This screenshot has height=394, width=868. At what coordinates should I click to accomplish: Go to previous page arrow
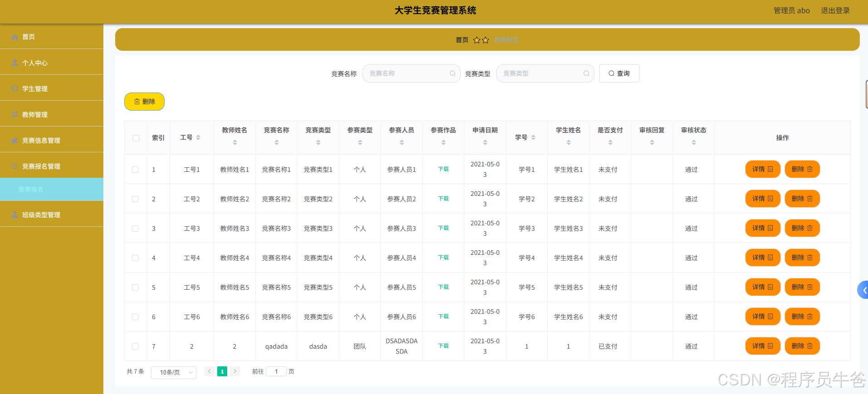click(210, 371)
